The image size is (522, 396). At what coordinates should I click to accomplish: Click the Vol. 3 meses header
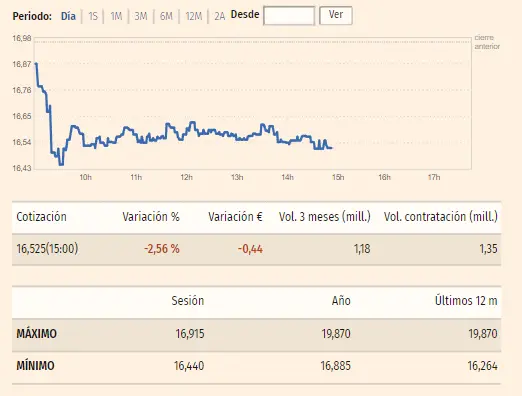coord(325,217)
